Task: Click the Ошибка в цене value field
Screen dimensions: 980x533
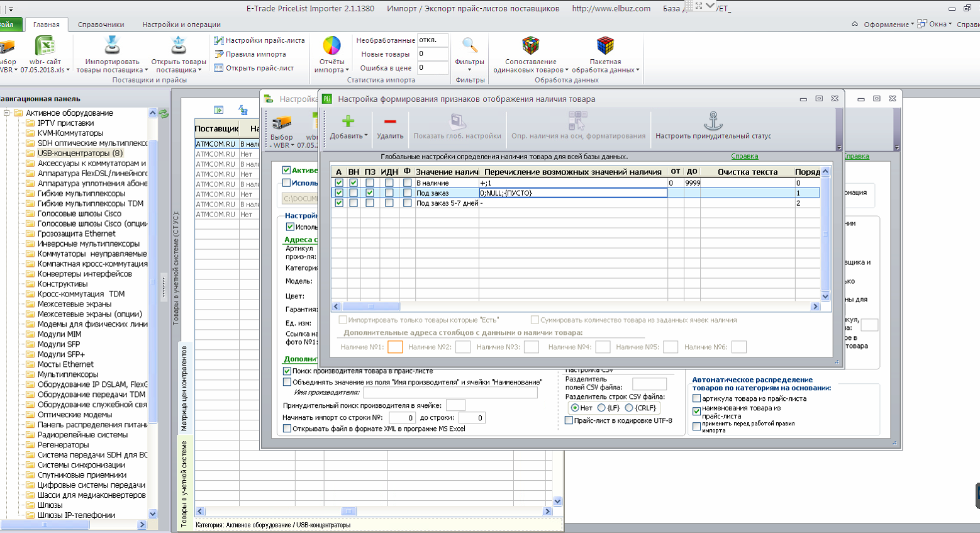Action: point(433,68)
